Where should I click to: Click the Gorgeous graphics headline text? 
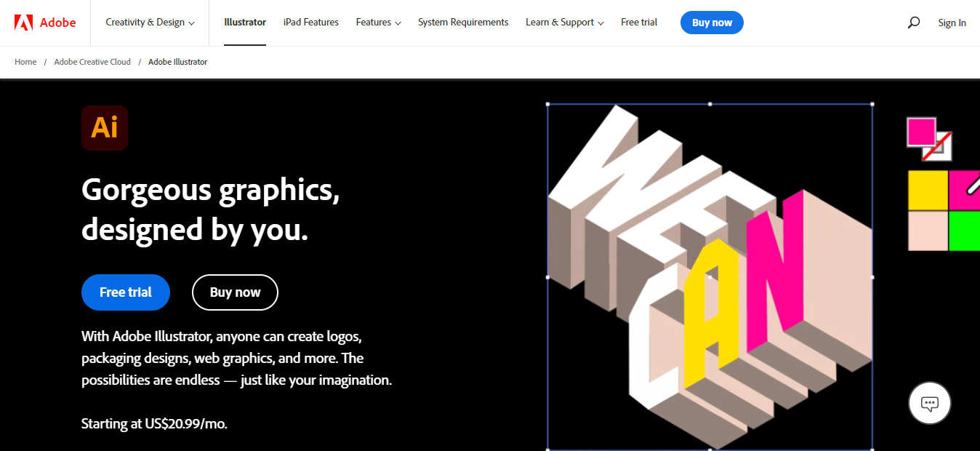click(x=211, y=209)
